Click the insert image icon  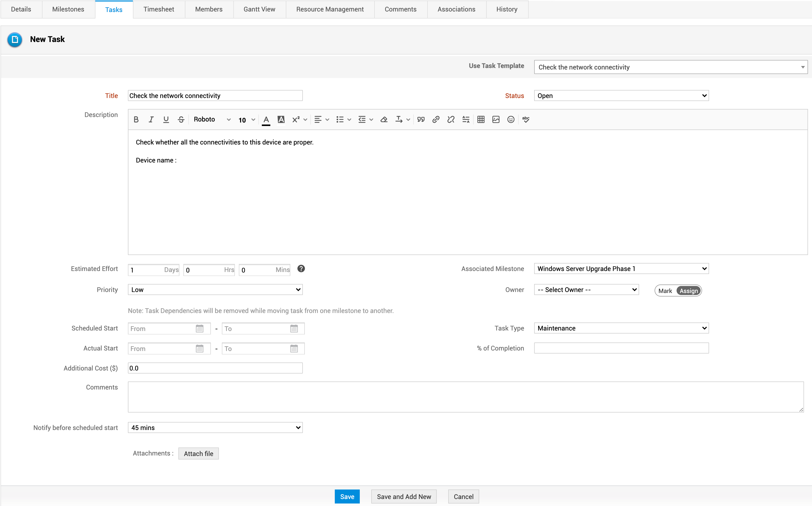point(496,119)
